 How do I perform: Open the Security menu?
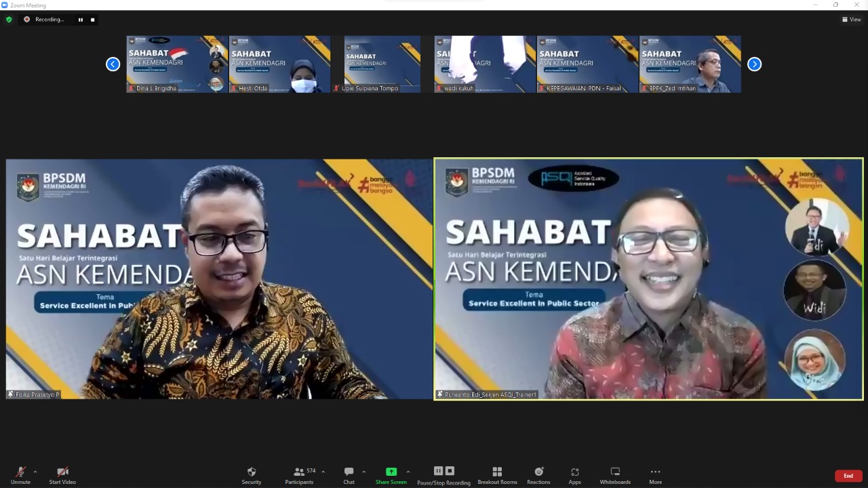click(252, 475)
